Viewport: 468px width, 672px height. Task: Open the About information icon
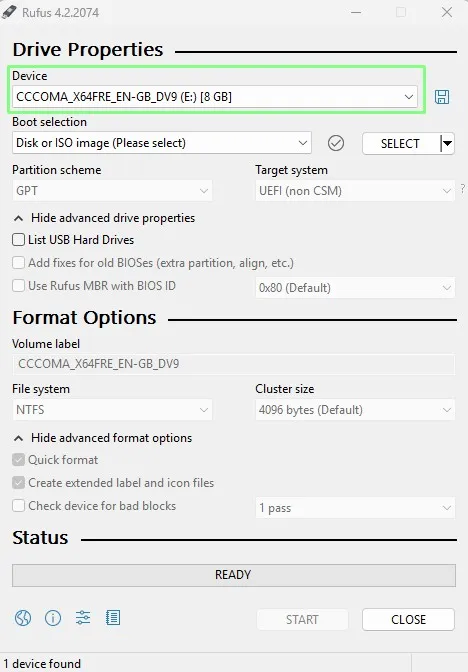click(x=53, y=618)
